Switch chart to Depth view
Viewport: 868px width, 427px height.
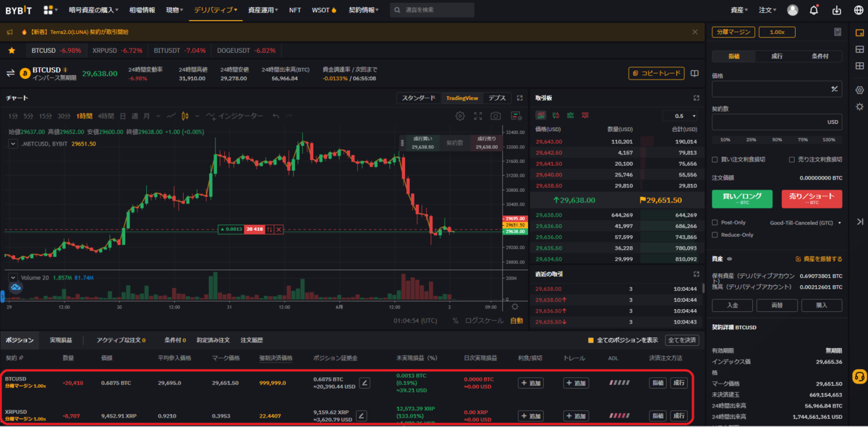pos(496,98)
